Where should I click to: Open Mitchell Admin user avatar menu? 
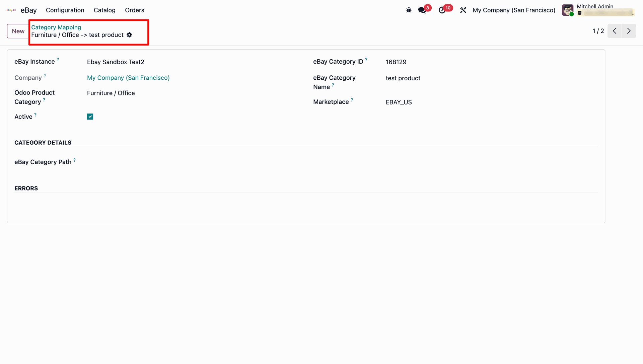pos(568,10)
